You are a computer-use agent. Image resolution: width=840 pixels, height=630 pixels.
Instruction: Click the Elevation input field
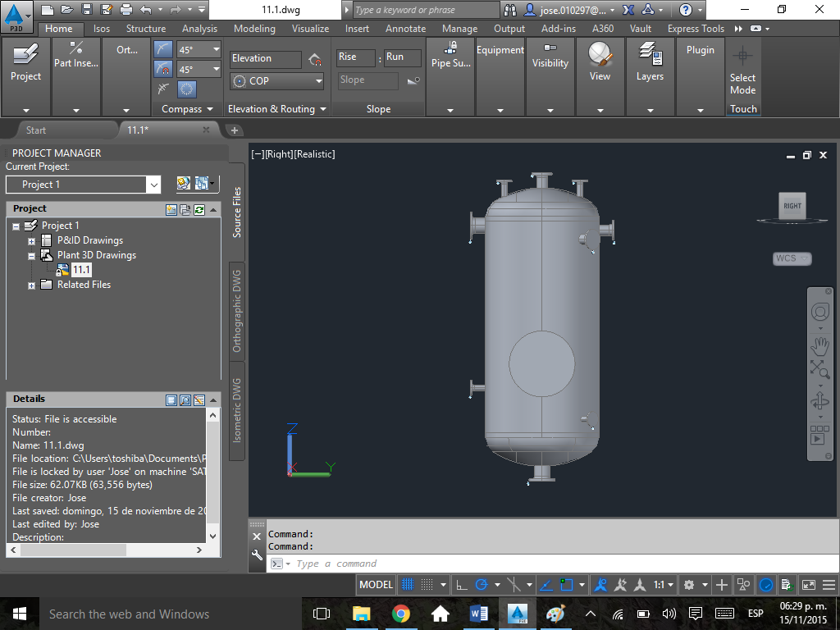[x=266, y=58]
